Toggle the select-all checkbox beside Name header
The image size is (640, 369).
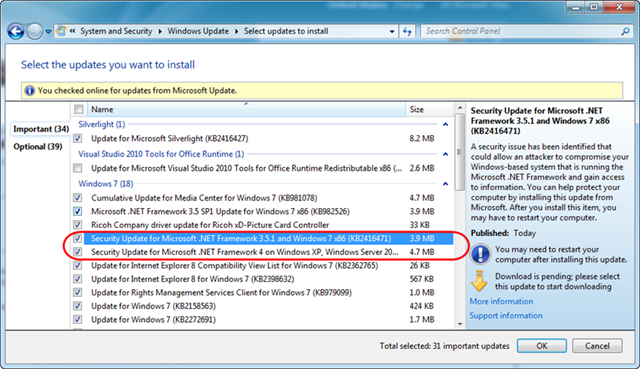[79, 109]
